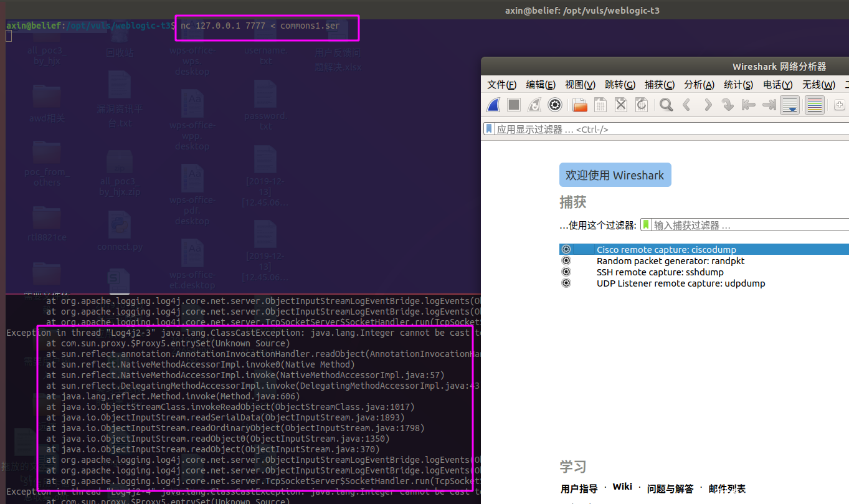Open capture filter bookmark icon
This screenshot has height=504, width=849.
pos(647,224)
